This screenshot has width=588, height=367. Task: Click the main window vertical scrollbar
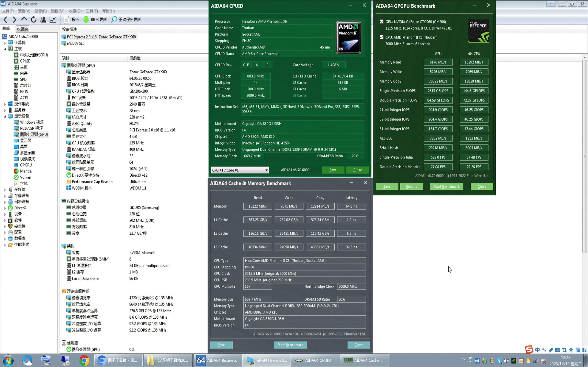[x=585, y=157]
